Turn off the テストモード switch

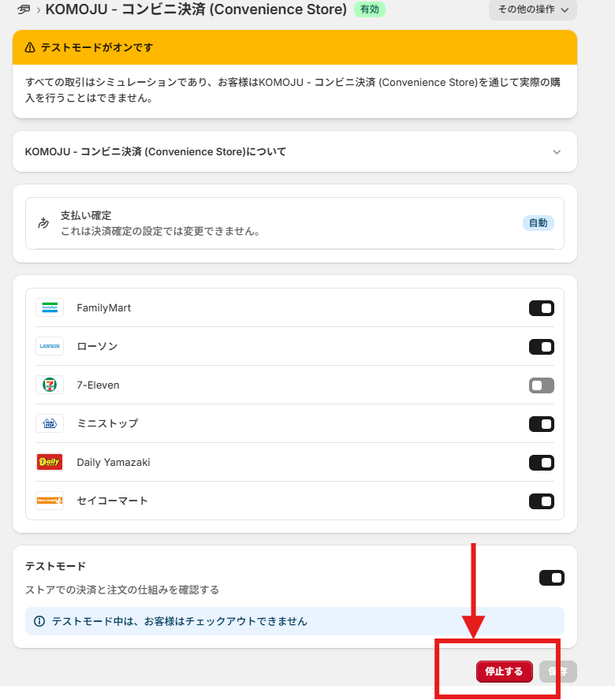[x=552, y=578]
